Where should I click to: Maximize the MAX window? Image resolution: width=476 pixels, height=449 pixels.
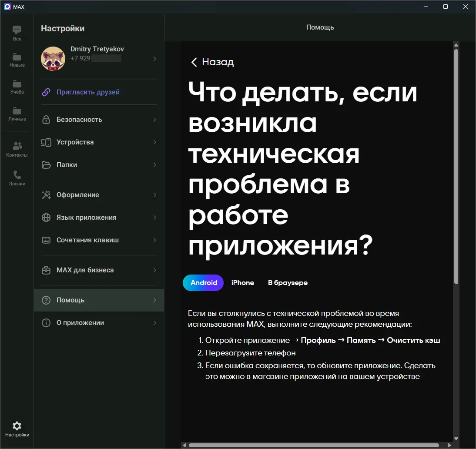point(446,7)
